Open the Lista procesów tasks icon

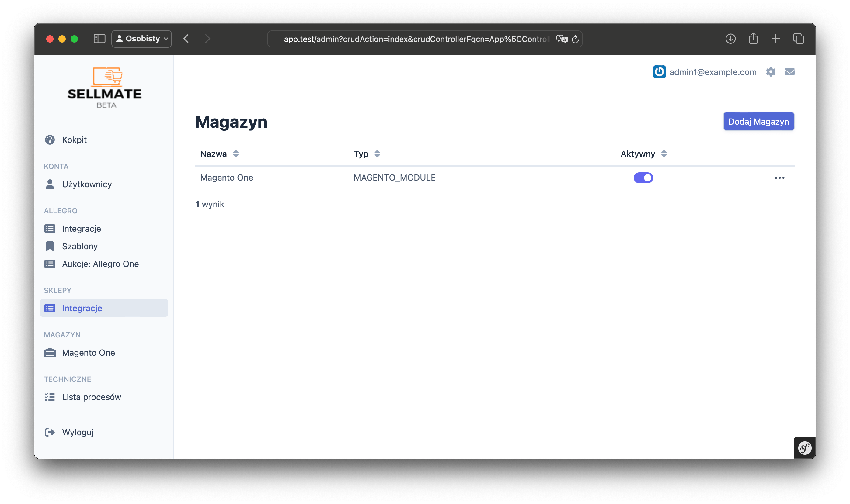[50, 397]
